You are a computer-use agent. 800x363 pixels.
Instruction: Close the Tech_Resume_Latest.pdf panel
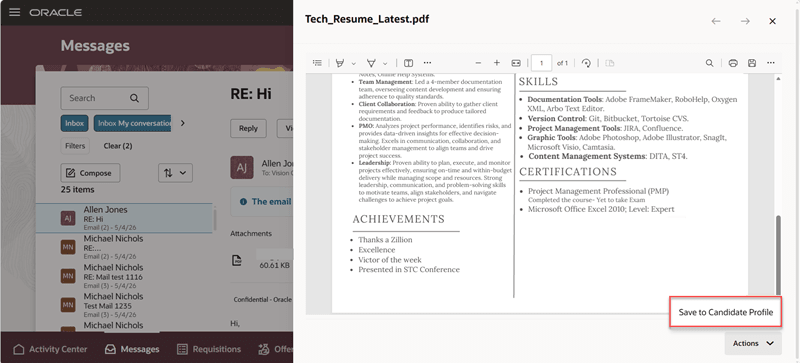[772, 21]
